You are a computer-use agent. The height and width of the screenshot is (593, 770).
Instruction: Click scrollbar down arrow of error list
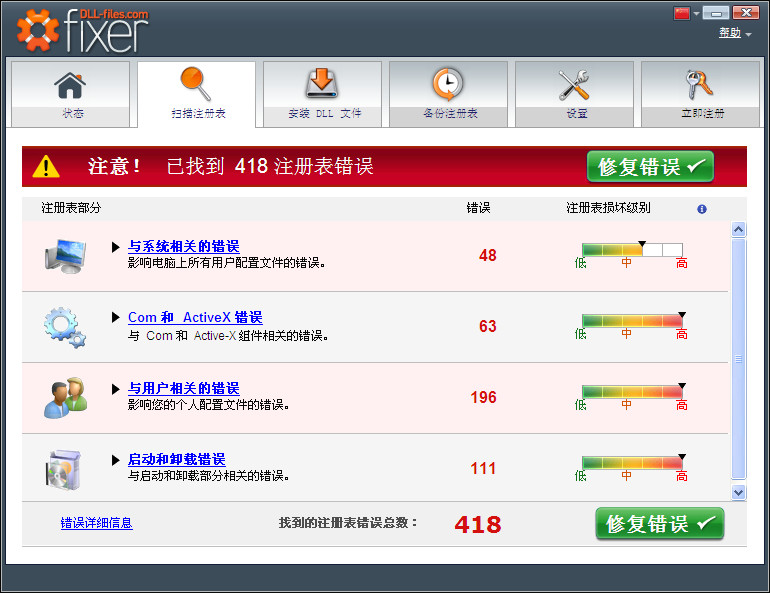click(x=739, y=492)
